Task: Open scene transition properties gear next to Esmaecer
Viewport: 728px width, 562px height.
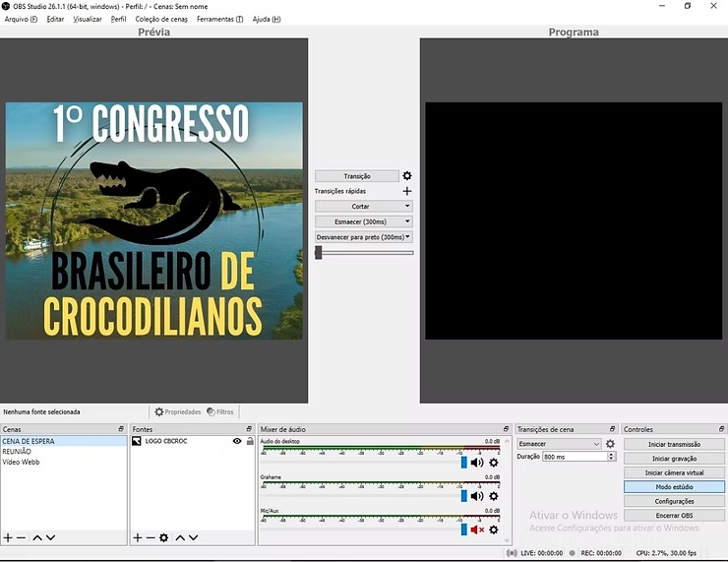Action: (x=610, y=444)
